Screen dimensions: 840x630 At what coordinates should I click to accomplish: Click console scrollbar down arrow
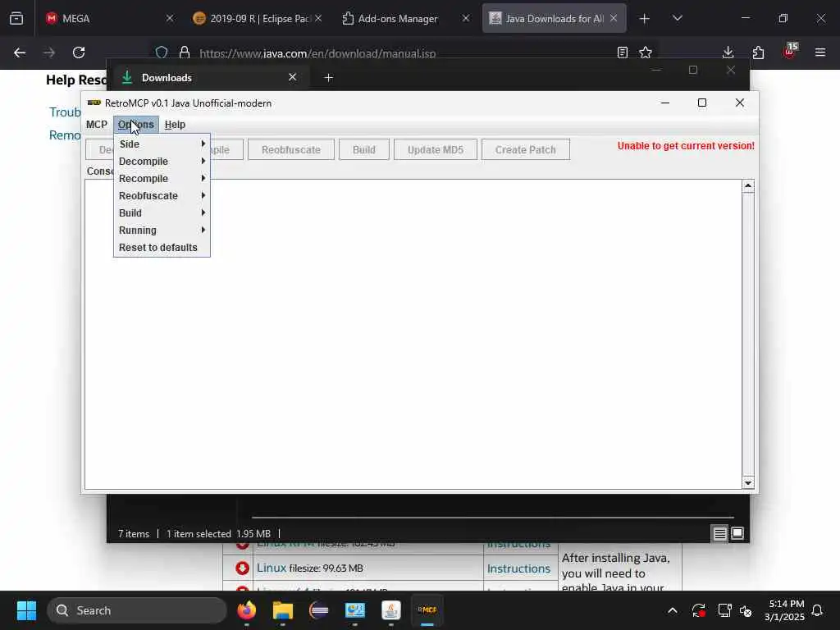(x=748, y=482)
